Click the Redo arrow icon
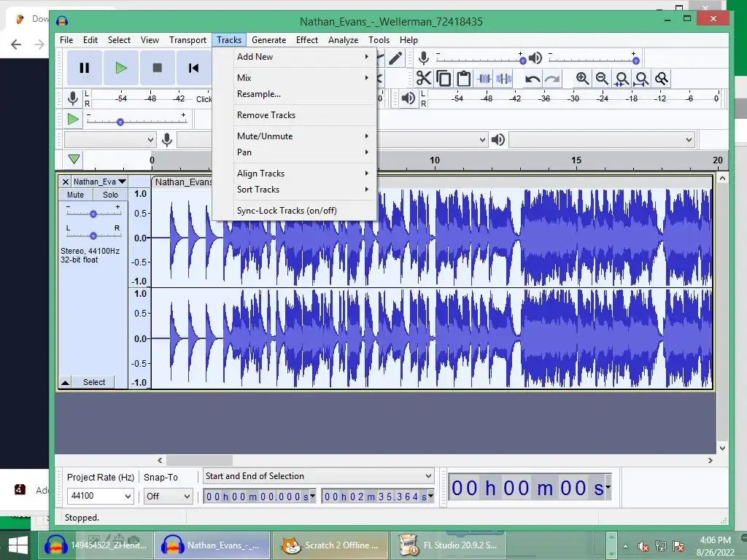Screen dimensions: 747x560 point(552,79)
